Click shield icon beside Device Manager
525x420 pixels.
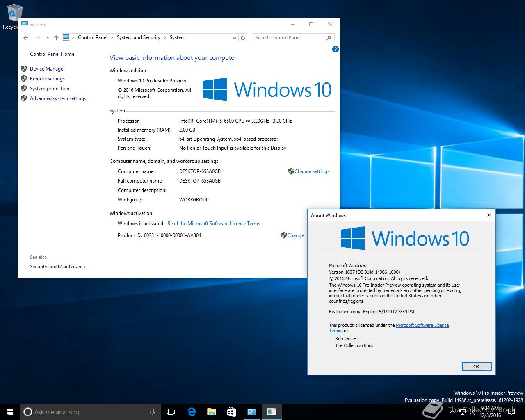(24, 69)
